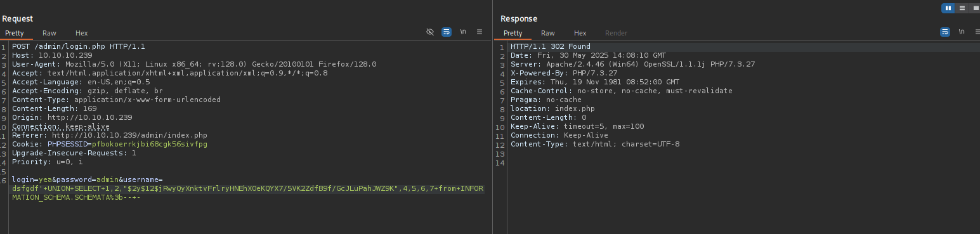Select top-bottom split layout icon

tap(962, 8)
